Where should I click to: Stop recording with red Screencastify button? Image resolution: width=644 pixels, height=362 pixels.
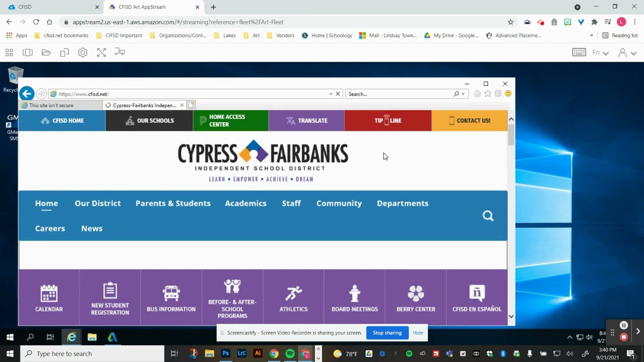624,337
